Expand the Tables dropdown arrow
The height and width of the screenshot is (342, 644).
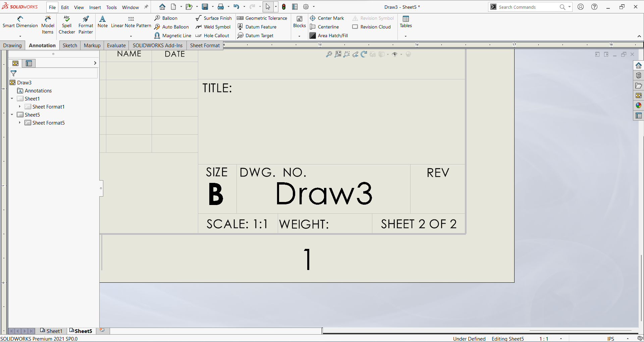(x=406, y=36)
